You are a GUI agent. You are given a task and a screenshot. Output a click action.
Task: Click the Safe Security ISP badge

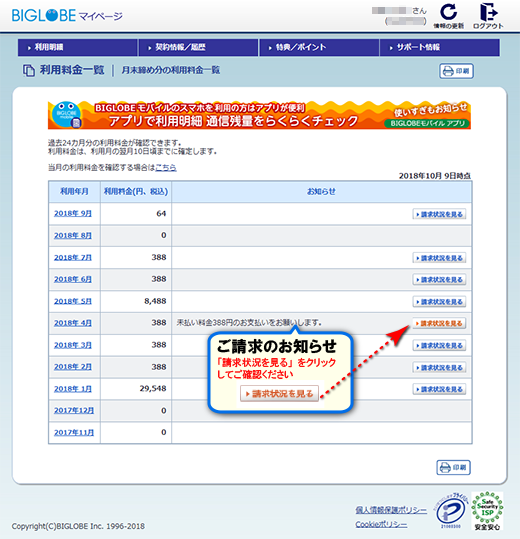click(487, 511)
